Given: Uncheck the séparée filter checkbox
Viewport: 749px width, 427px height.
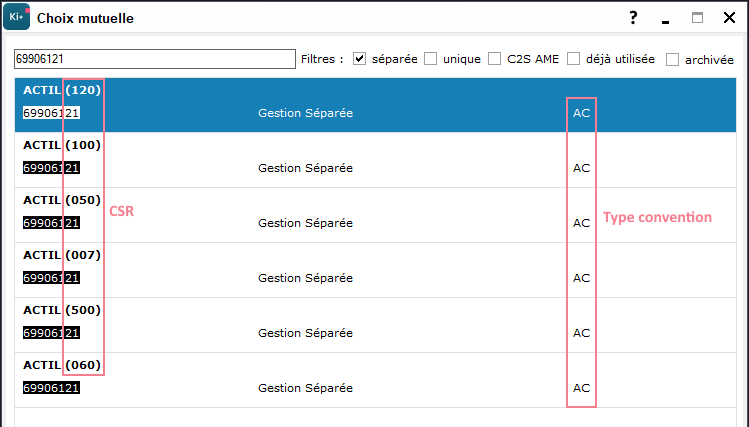Looking at the screenshot, I should (359, 59).
